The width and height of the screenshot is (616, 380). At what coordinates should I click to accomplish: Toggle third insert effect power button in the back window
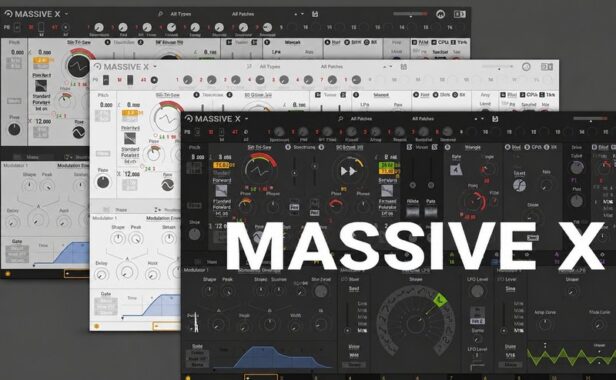click(367, 42)
